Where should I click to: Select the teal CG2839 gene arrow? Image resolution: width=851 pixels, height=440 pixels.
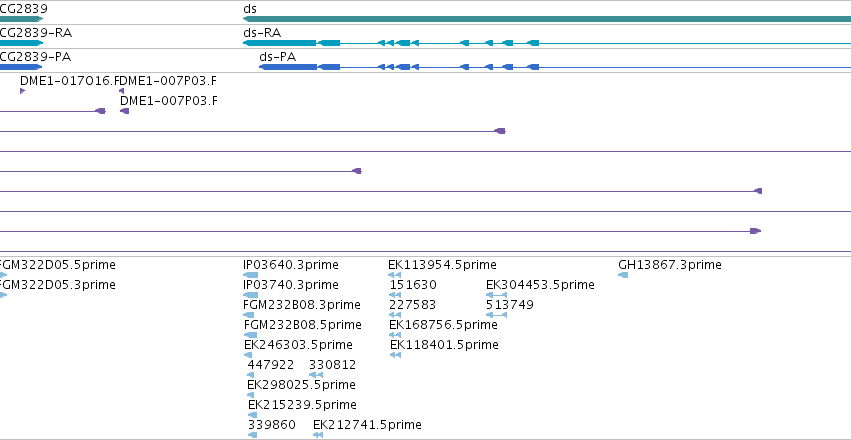(x=21, y=19)
